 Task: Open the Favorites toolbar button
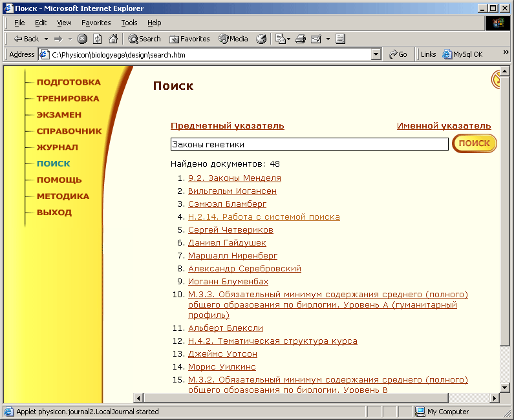(189, 39)
